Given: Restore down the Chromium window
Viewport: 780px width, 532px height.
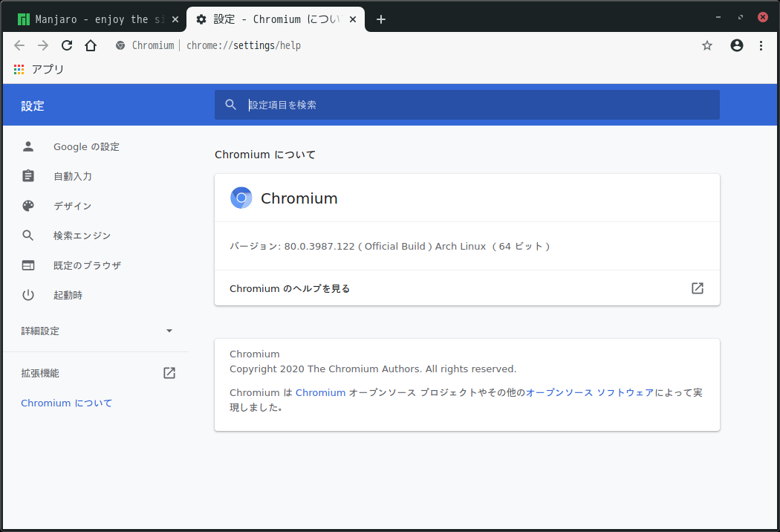Looking at the screenshot, I should [741, 17].
